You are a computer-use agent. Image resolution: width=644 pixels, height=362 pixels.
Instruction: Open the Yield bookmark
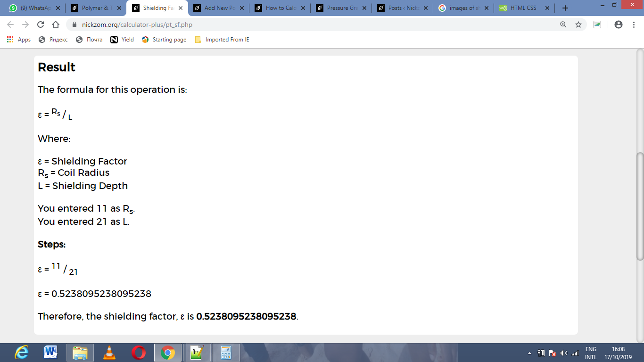(122, 40)
